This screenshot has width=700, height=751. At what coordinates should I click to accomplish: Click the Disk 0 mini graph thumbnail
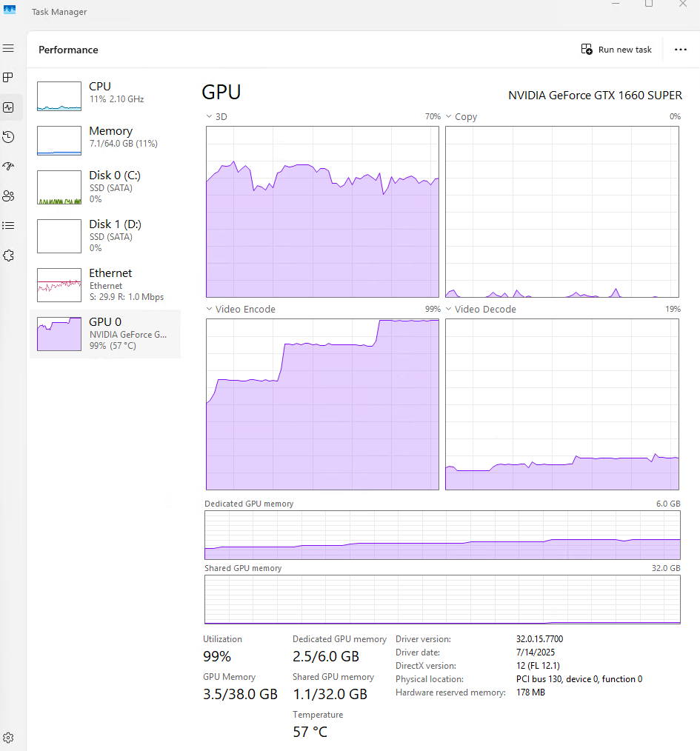click(x=59, y=187)
